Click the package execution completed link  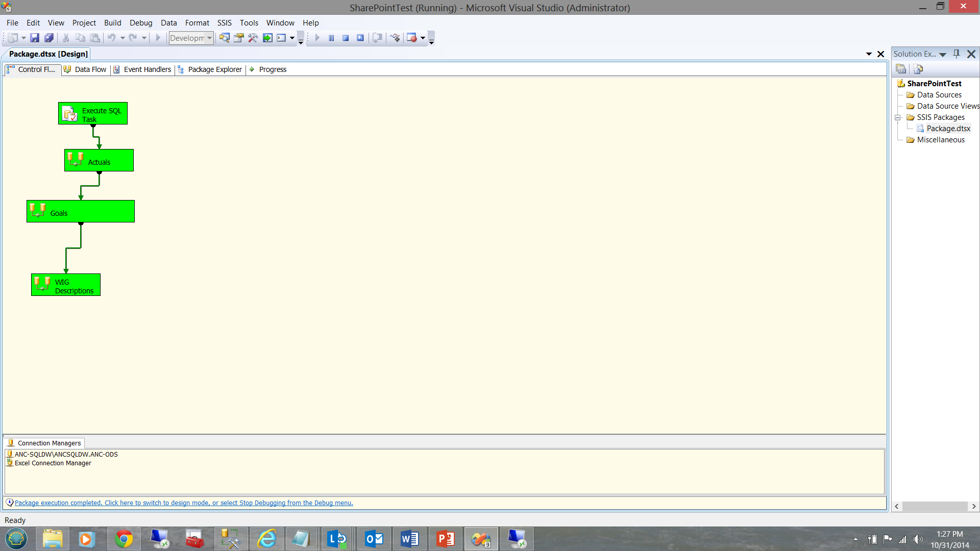click(x=184, y=503)
